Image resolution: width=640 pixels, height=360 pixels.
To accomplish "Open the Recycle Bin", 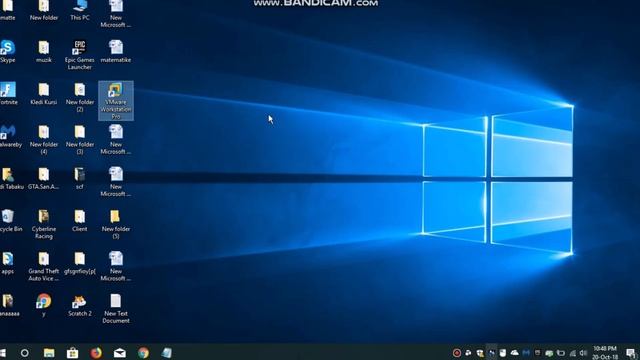I will click(10, 220).
